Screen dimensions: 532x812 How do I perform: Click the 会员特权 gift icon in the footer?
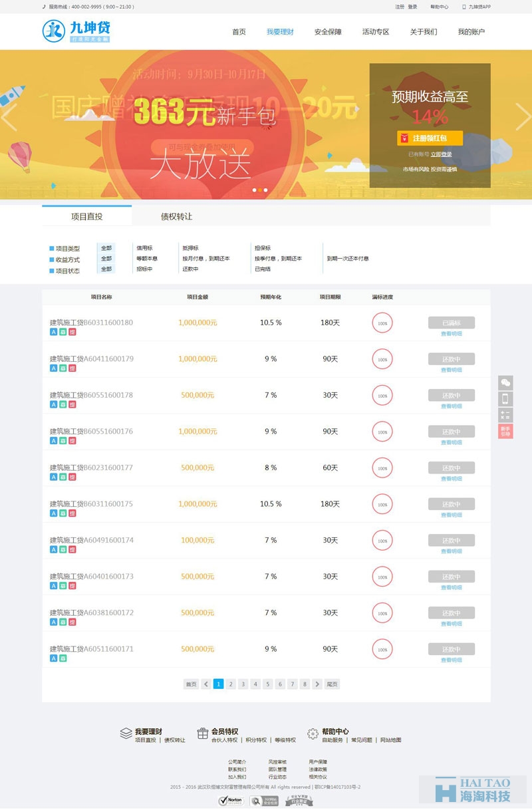[203, 733]
